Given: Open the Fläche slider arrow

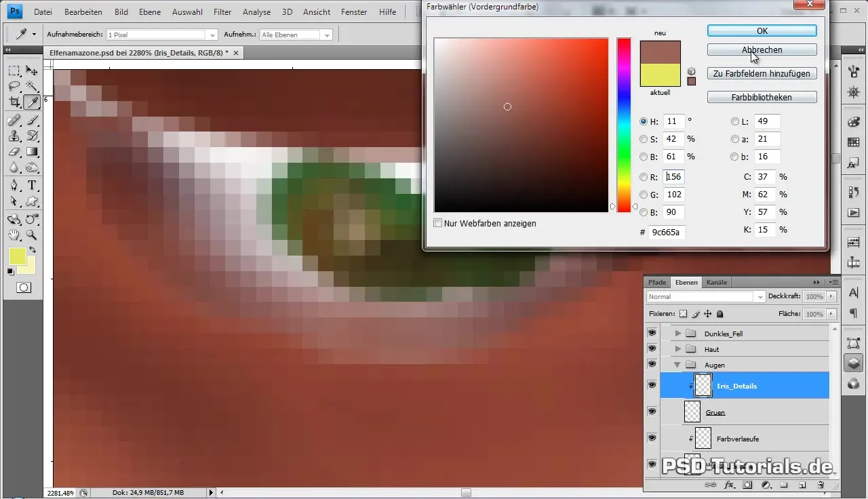Looking at the screenshot, I should tap(832, 314).
